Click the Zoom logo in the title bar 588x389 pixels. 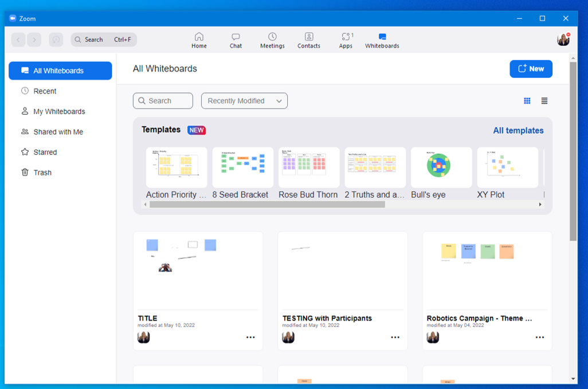point(13,18)
